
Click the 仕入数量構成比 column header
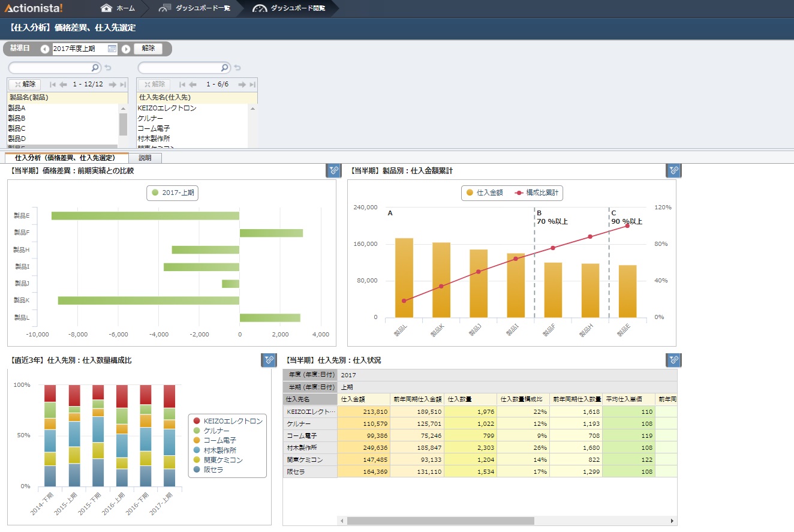pyautogui.click(x=524, y=399)
